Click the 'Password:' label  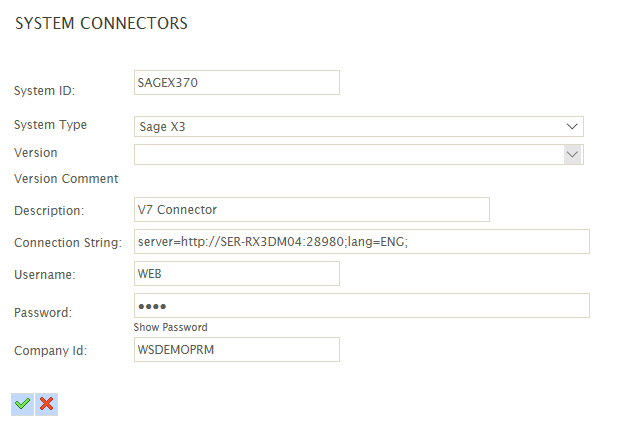coord(43,312)
